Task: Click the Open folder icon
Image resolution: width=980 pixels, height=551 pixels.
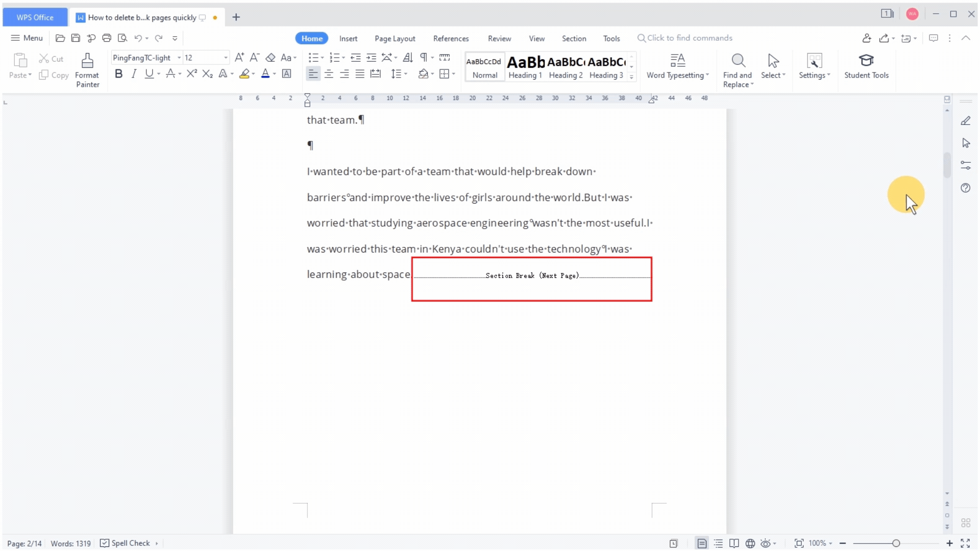Action: pyautogui.click(x=60, y=38)
